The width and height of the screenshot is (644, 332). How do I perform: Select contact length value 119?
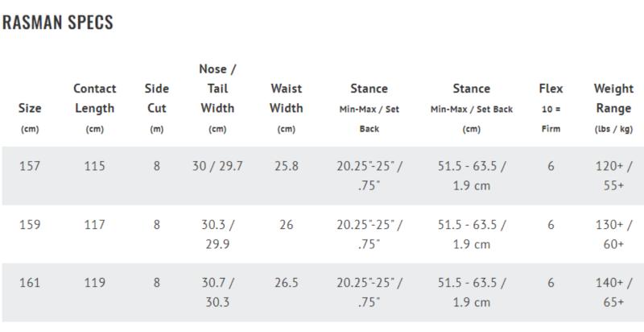pyautogui.click(x=94, y=283)
